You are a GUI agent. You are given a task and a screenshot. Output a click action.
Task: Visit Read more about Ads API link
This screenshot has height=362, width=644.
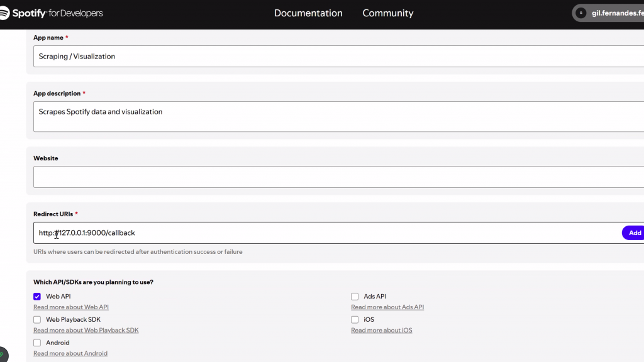tap(387, 307)
